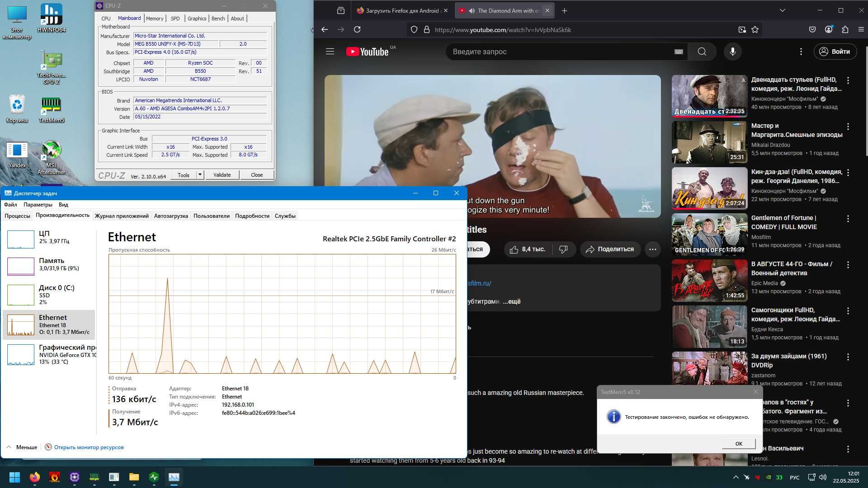
Task: Open 'Gentlemen of Fortune' video thumbnail
Action: tap(709, 234)
